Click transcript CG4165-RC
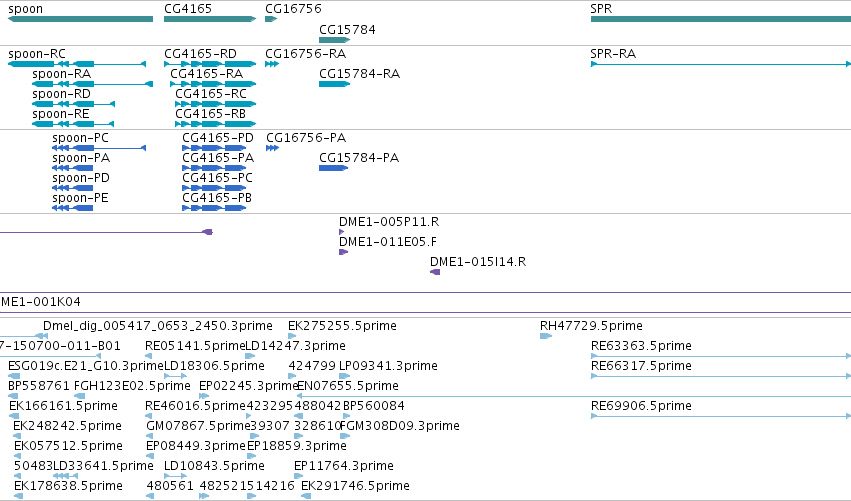The height and width of the screenshot is (501, 851). tap(215, 104)
